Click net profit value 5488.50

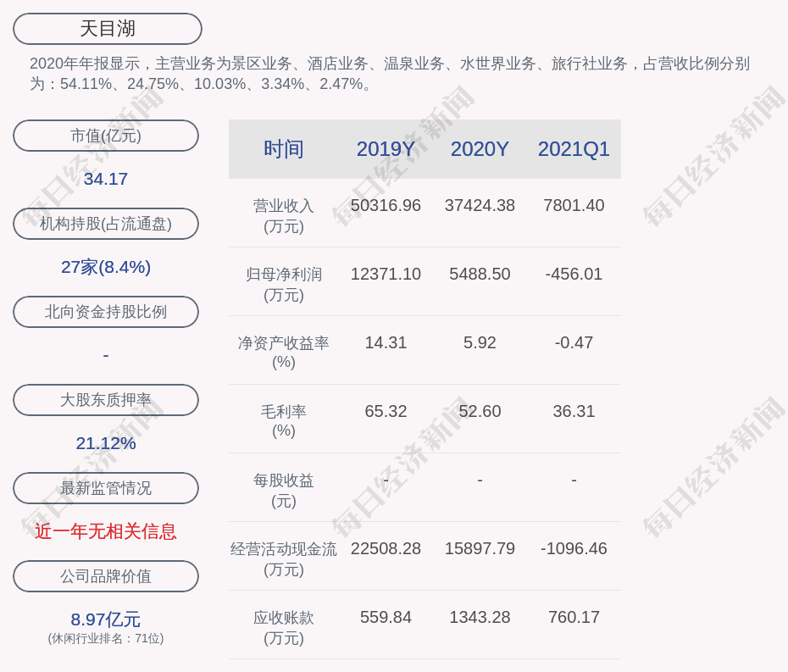[x=480, y=274]
